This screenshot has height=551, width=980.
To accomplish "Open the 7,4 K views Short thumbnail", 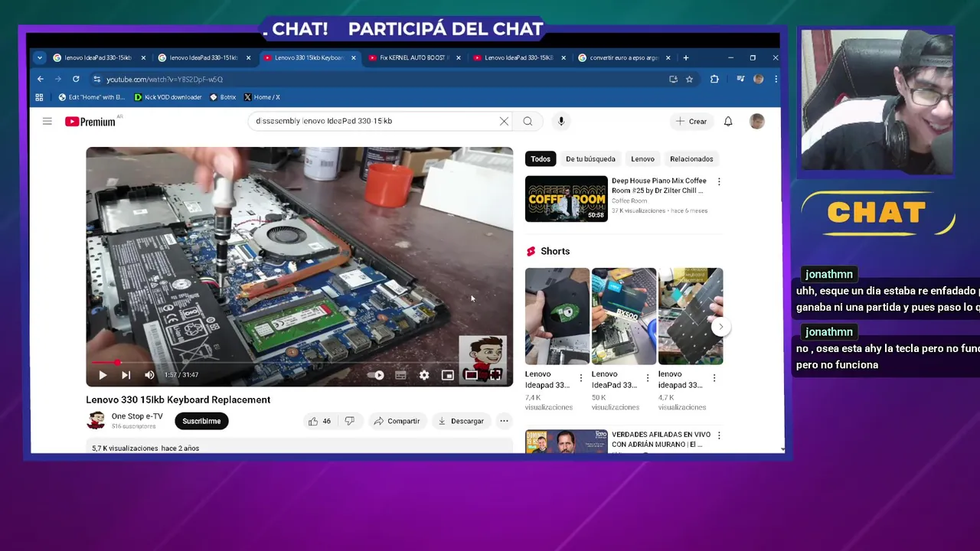I will coord(557,316).
